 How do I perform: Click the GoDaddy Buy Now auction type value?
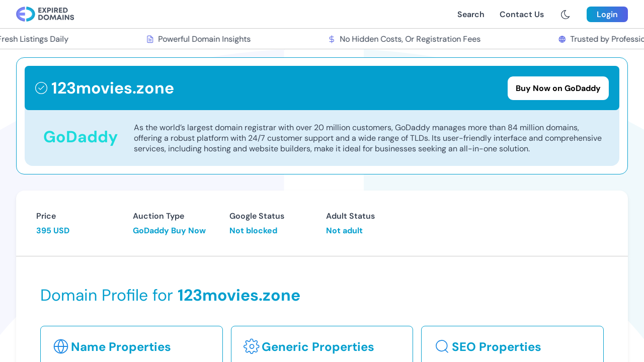[169, 231]
